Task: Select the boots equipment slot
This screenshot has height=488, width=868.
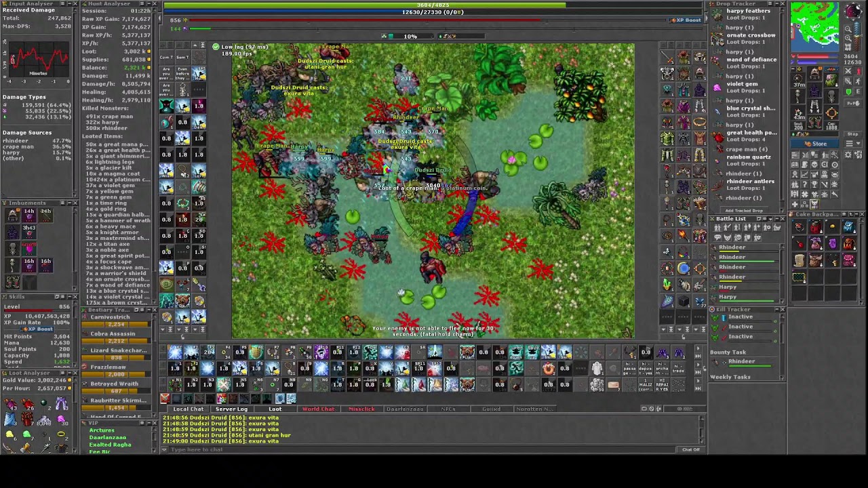Action: [814, 122]
